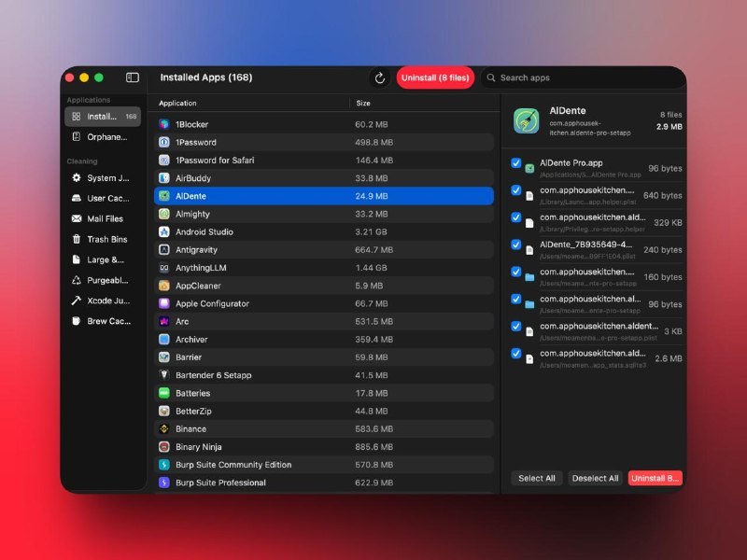Open the Purgeable space cleaner
The width and height of the screenshot is (747, 560).
(x=101, y=280)
